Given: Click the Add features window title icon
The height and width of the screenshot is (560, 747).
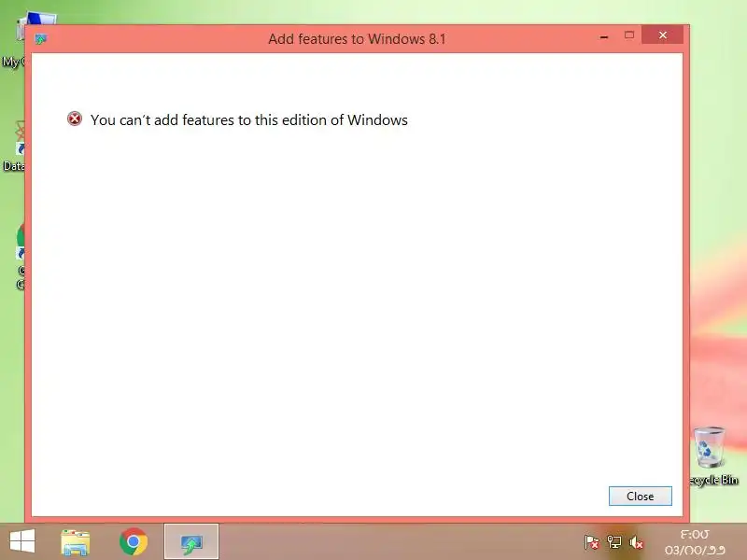Looking at the screenshot, I should 41,38.
